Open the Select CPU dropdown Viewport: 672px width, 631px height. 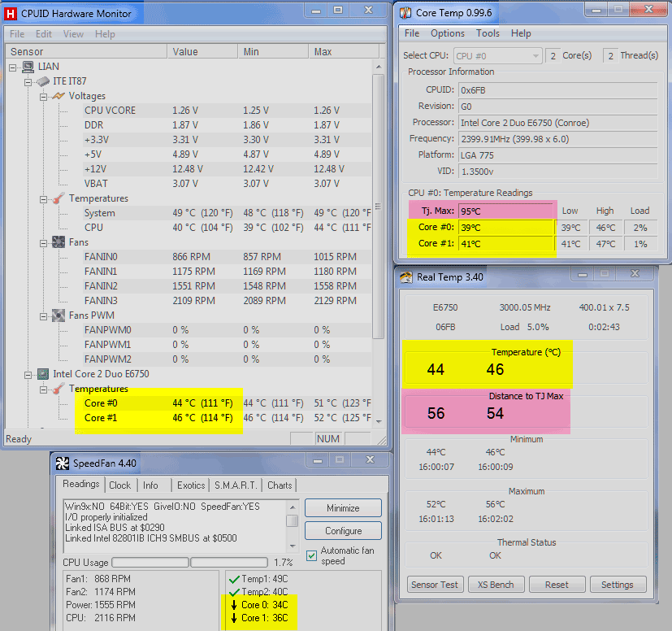coord(497,56)
